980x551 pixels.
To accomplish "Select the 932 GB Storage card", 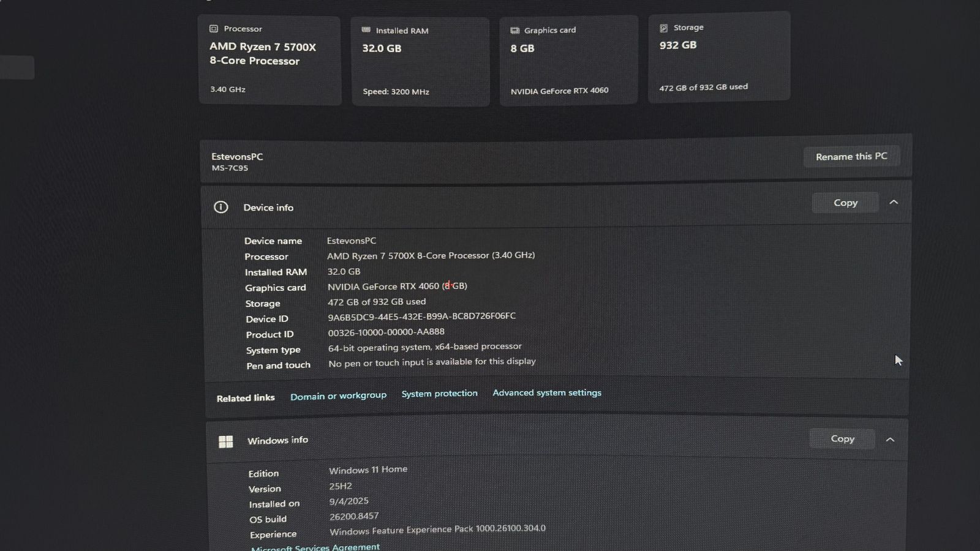I will coord(719,57).
